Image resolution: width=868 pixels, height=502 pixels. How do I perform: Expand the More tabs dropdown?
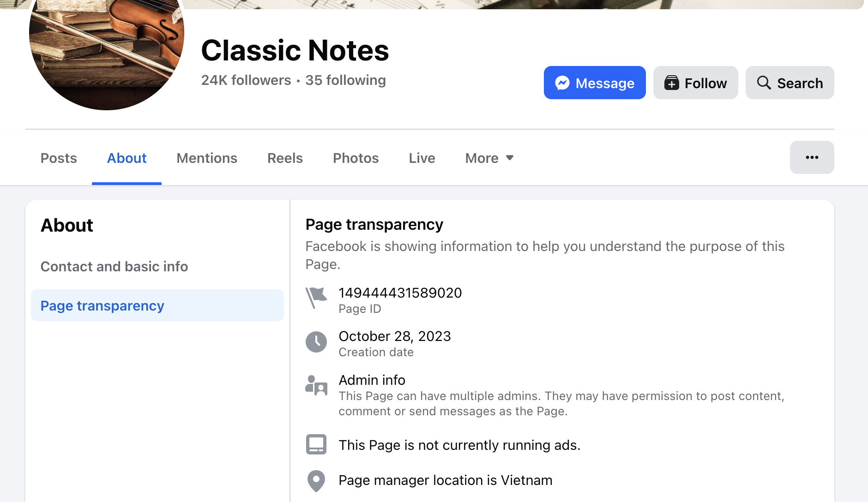489,158
